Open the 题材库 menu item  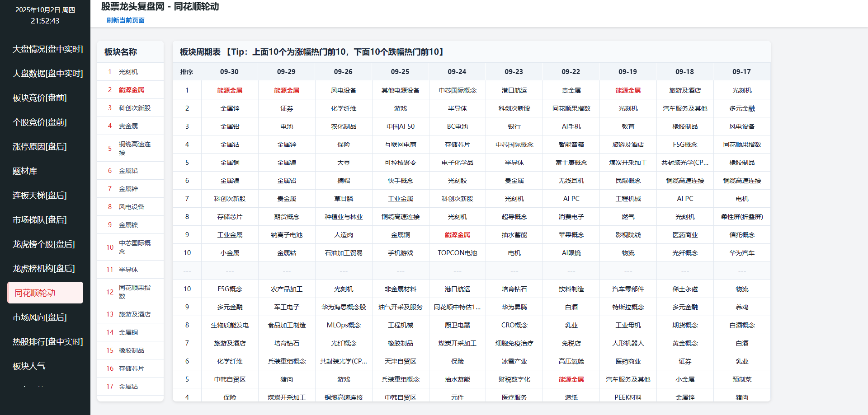pos(25,171)
